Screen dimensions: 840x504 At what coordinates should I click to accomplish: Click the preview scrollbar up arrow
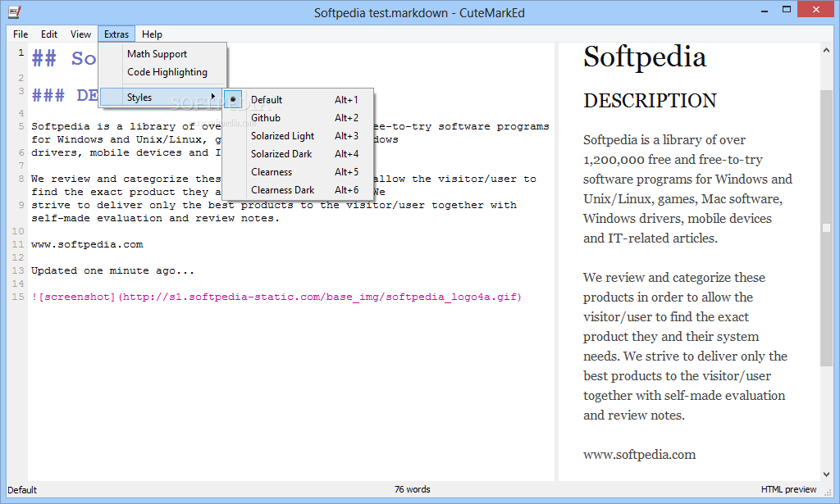tap(826, 50)
